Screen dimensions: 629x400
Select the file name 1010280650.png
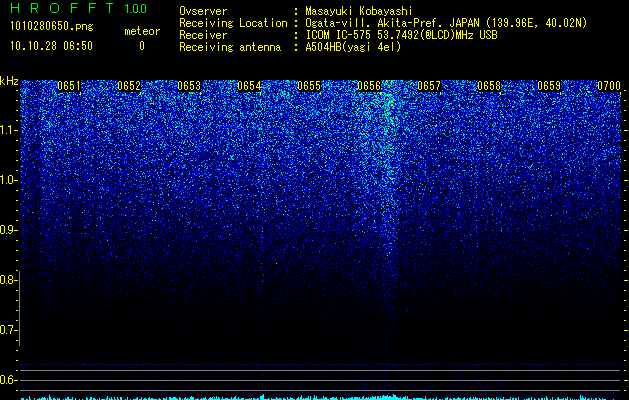click(x=51, y=27)
